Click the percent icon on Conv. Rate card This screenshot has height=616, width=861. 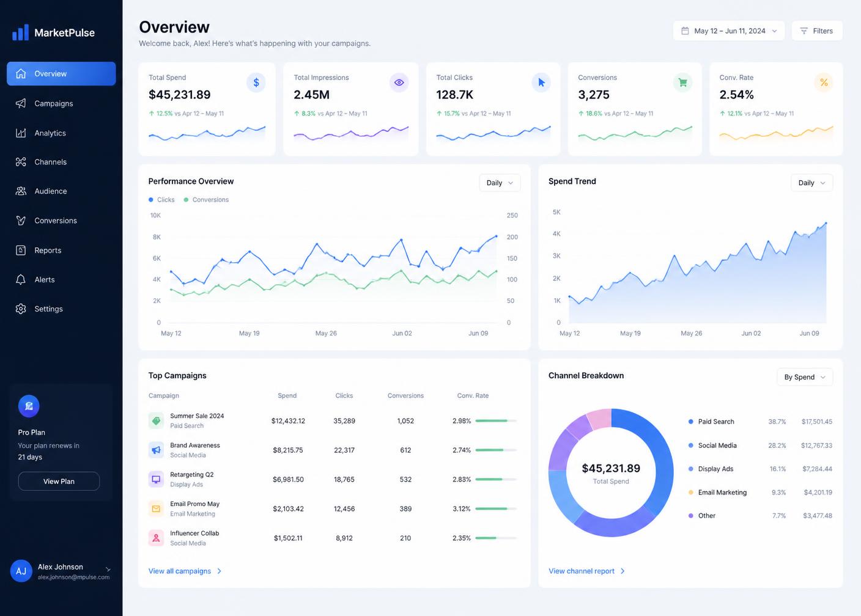(x=824, y=82)
